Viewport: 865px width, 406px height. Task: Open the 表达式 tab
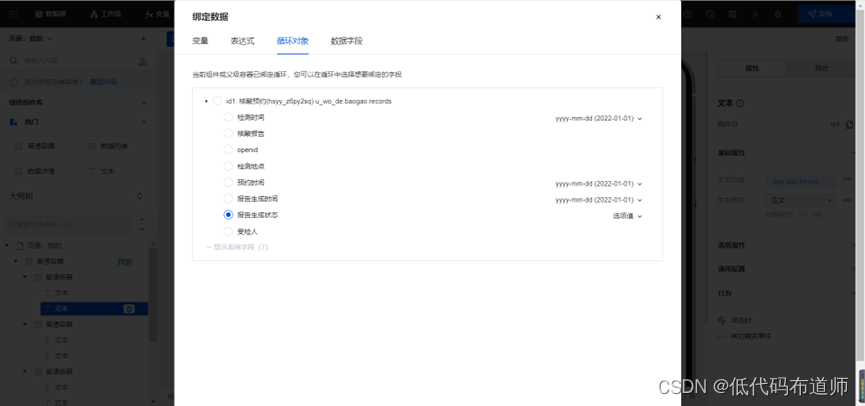coord(242,41)
